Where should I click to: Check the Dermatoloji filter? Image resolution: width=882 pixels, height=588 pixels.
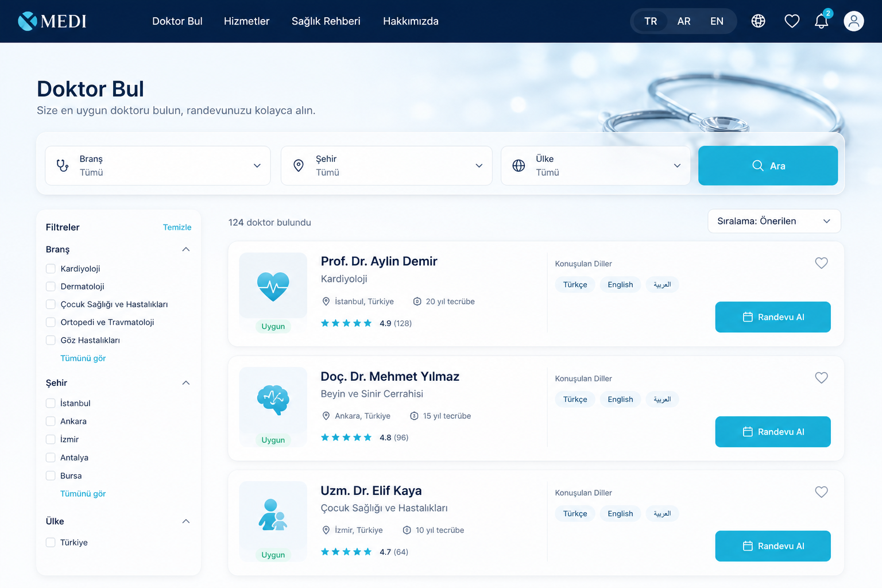51,287
